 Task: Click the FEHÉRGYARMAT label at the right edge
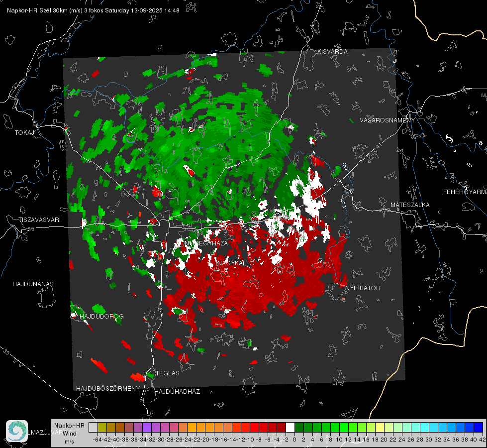click(x=465, y=192)
